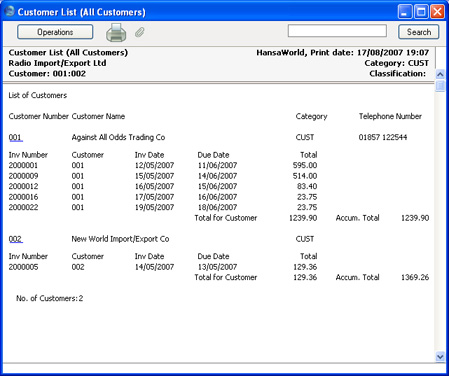The image size is (449, 376).
Task: Click invoice date 19/05/2007
Action: [x=154, y=207]
